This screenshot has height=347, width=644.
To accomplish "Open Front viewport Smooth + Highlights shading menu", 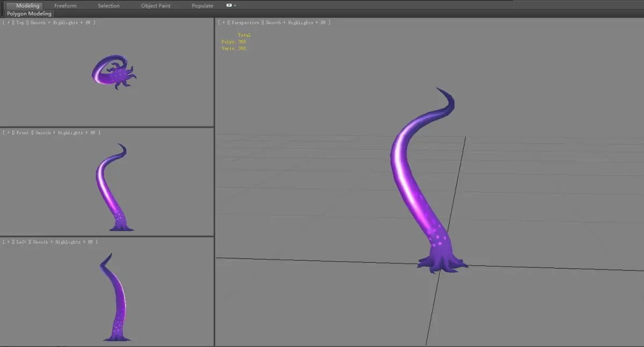I will [65, 133].
